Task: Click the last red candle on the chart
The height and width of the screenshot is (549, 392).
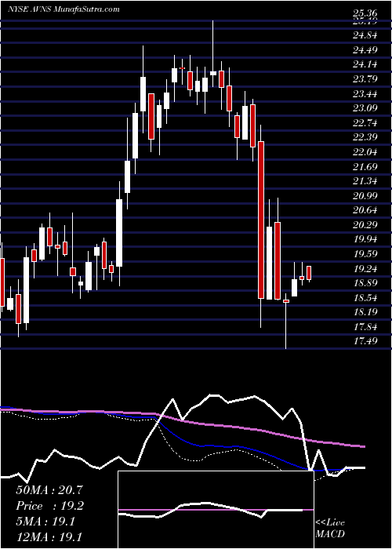Action: pyautogui.click(x=309, y=273)
